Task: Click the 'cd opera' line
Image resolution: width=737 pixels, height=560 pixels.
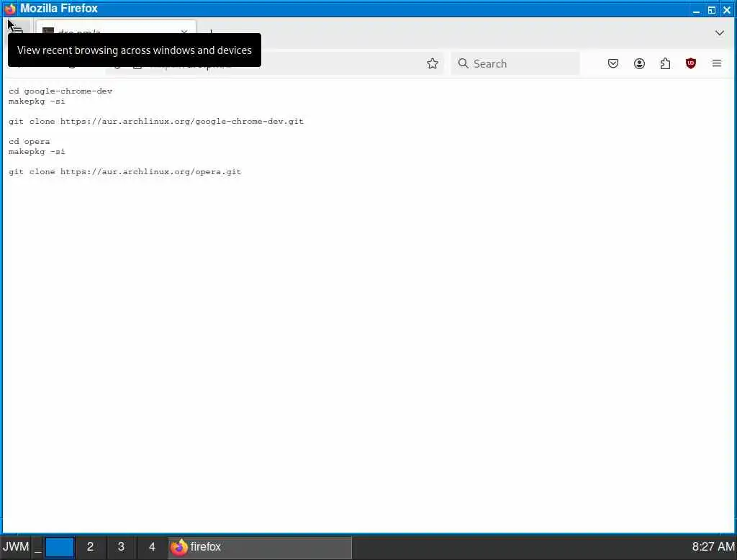Action: [29, 142]
